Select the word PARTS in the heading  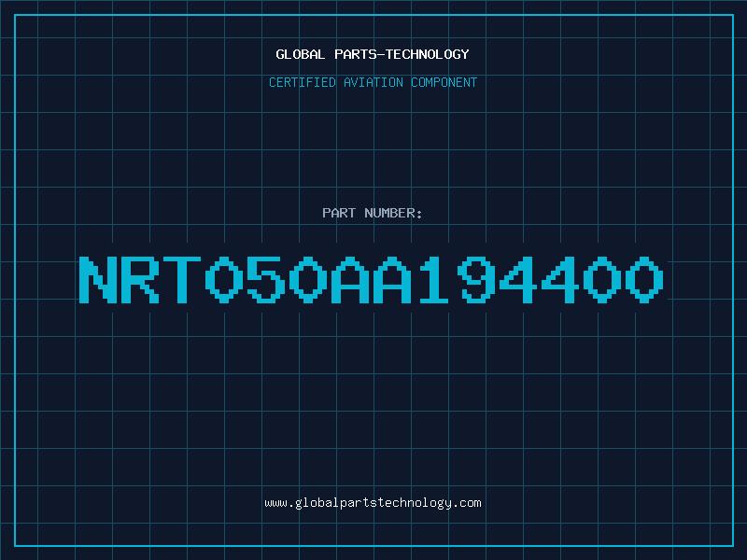pyautogui.click(x=356, y=54)
